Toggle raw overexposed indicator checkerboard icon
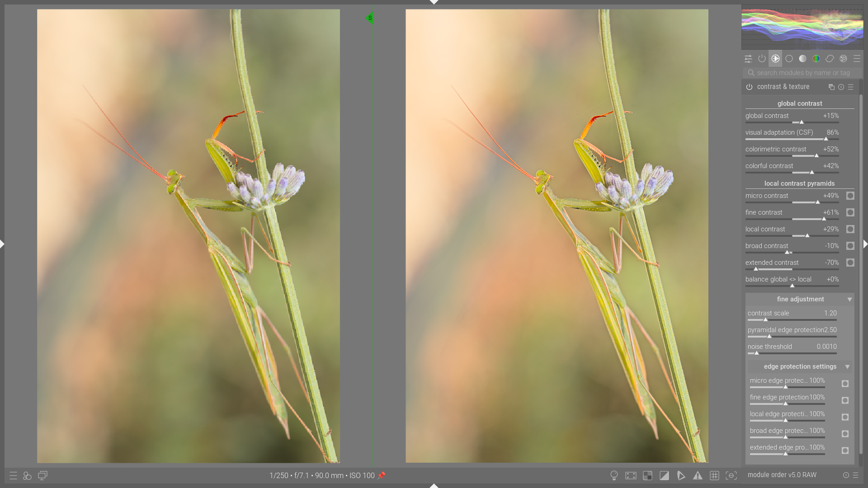 tap(647, 475)
